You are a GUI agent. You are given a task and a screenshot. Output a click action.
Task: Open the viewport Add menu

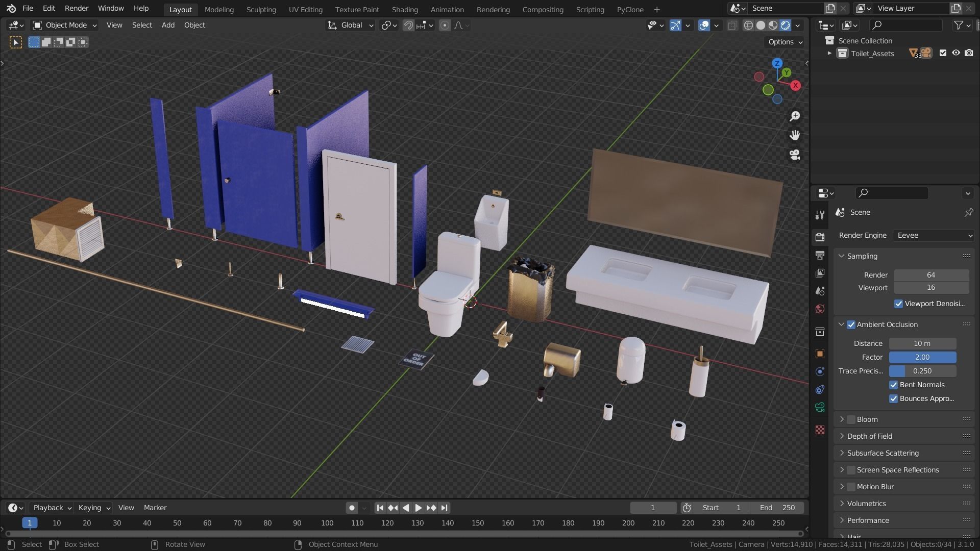coord(168,26)
